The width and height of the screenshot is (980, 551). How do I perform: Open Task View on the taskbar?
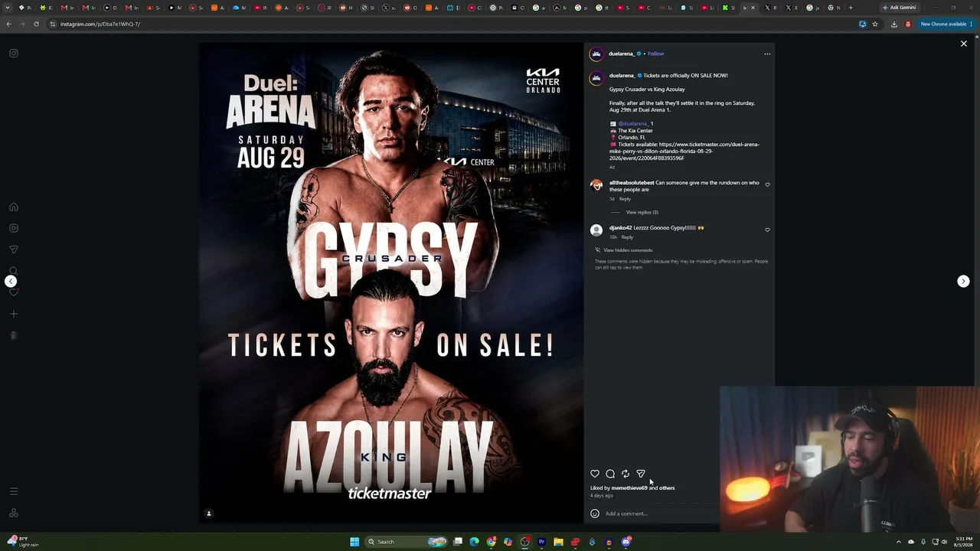pyautogui.click(x=458, y=542)
